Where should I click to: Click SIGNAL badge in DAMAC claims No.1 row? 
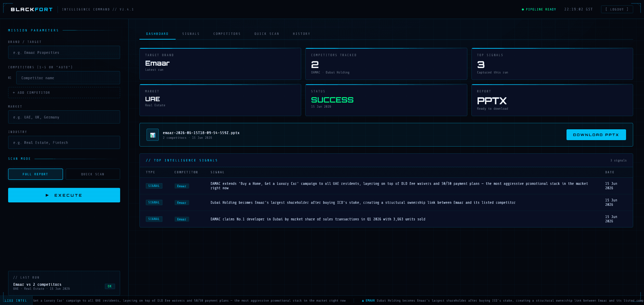tap(154, 219)
